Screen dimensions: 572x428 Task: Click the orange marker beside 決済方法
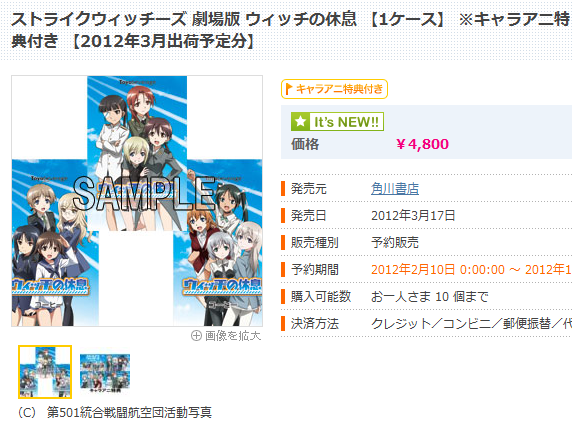[x=283, y=323]
